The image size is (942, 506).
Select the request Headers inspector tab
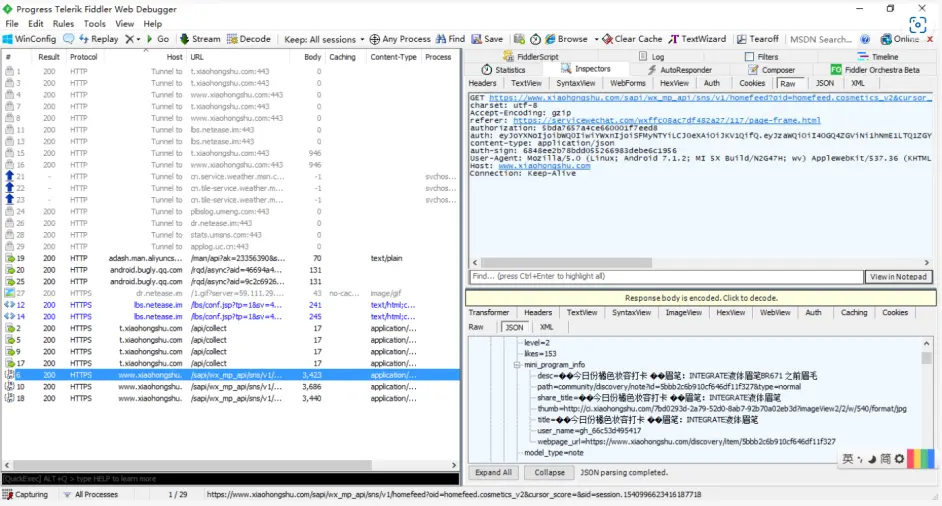[x=482, y=84]
